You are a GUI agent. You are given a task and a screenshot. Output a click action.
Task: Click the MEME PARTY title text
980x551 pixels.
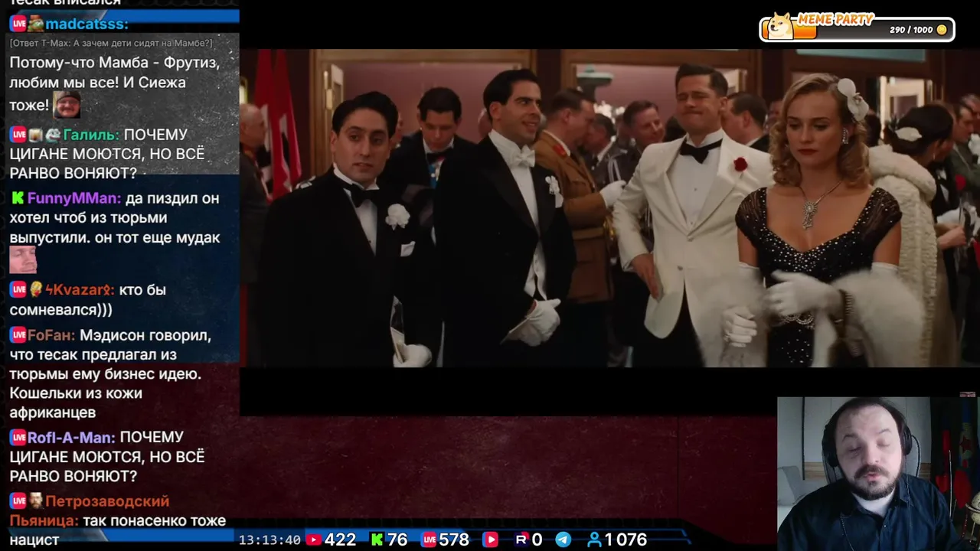point(835,19)
